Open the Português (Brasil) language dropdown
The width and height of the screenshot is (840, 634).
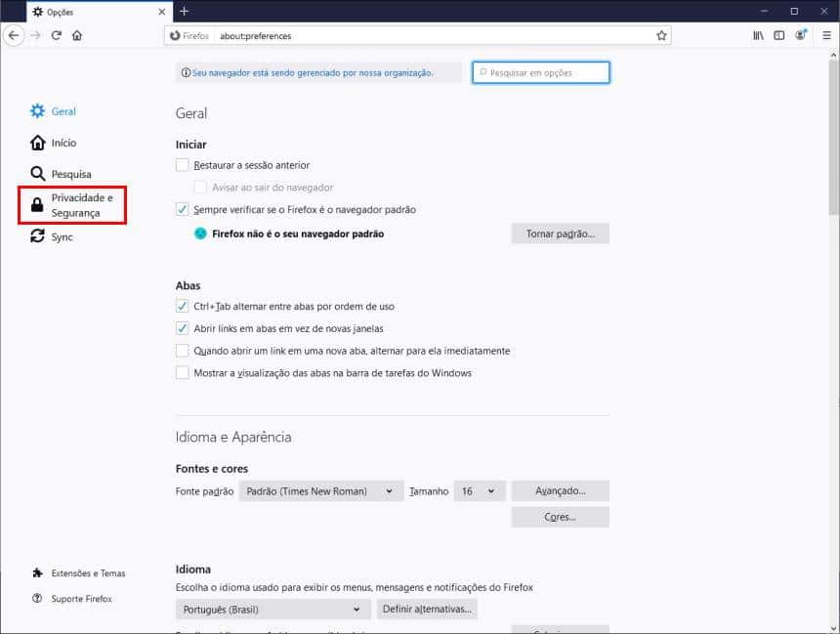coord(273,610)
